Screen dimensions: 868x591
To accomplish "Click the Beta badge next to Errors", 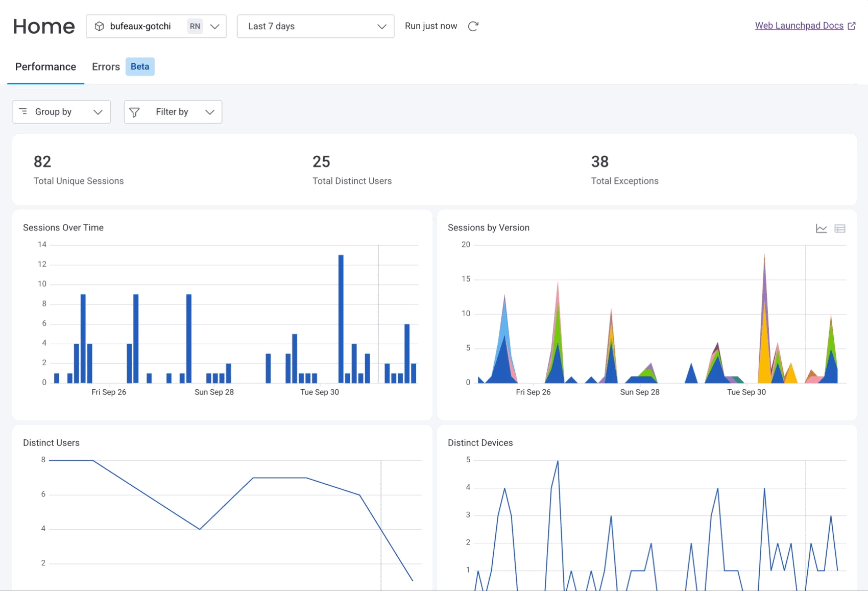I will [x=140, y=67].
